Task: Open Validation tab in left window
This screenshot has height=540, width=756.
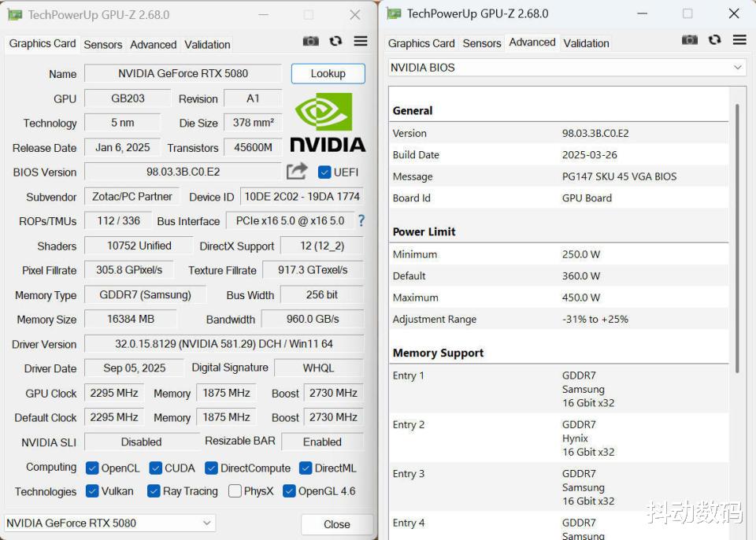Action: point(207,45)
